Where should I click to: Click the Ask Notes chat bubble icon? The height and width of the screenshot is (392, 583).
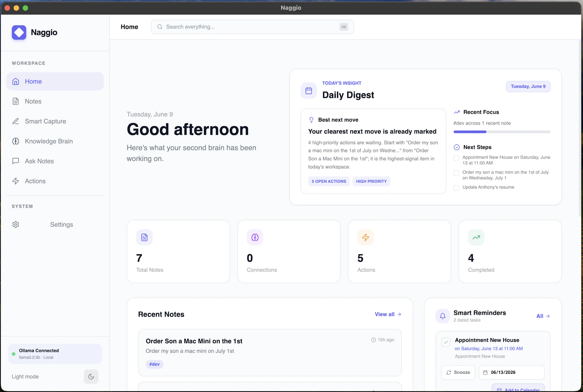(x=16, y=161)
